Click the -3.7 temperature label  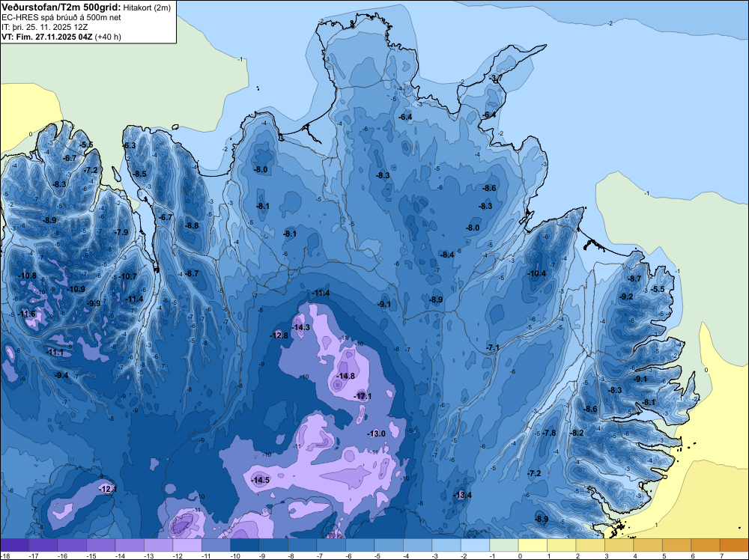click(496, 78)
